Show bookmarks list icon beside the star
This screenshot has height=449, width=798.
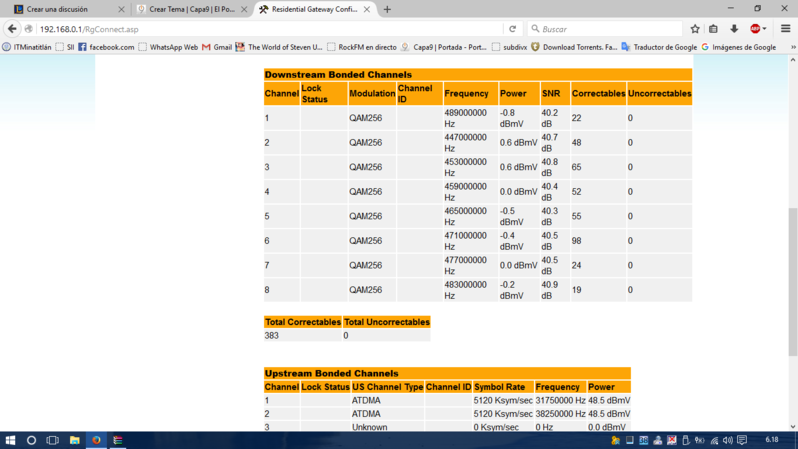click(714, 29)
